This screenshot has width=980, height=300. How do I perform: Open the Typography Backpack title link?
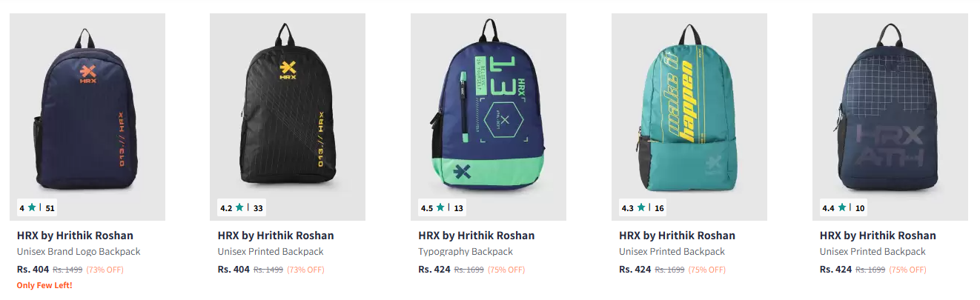point(466,252)
